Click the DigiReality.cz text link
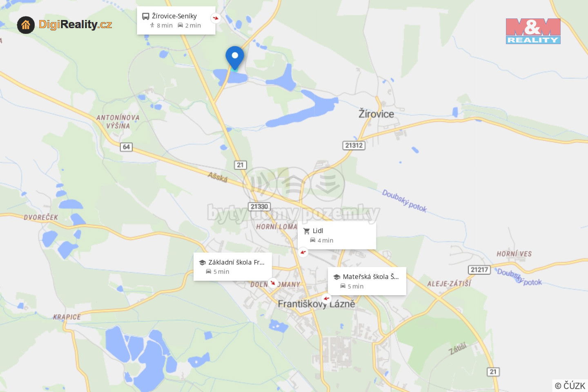Screen dimensions: 588x392 click(75, 24)
